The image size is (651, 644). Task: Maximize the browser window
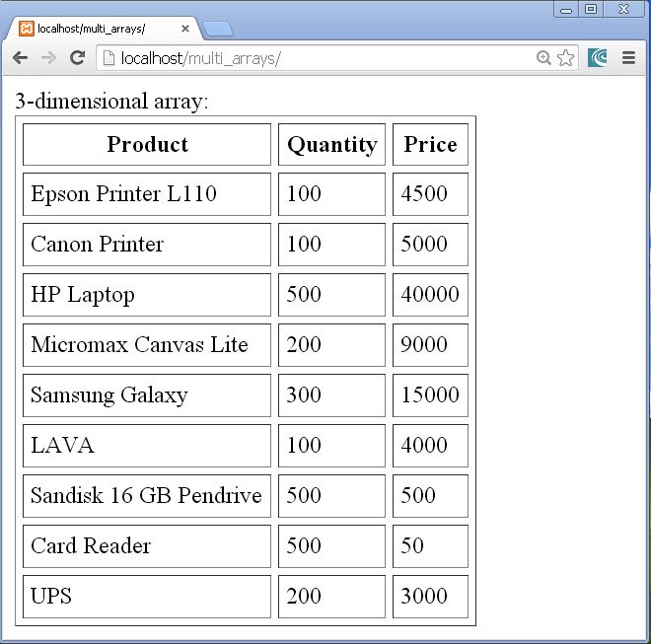pyautogui.click(x=591, y=9)
